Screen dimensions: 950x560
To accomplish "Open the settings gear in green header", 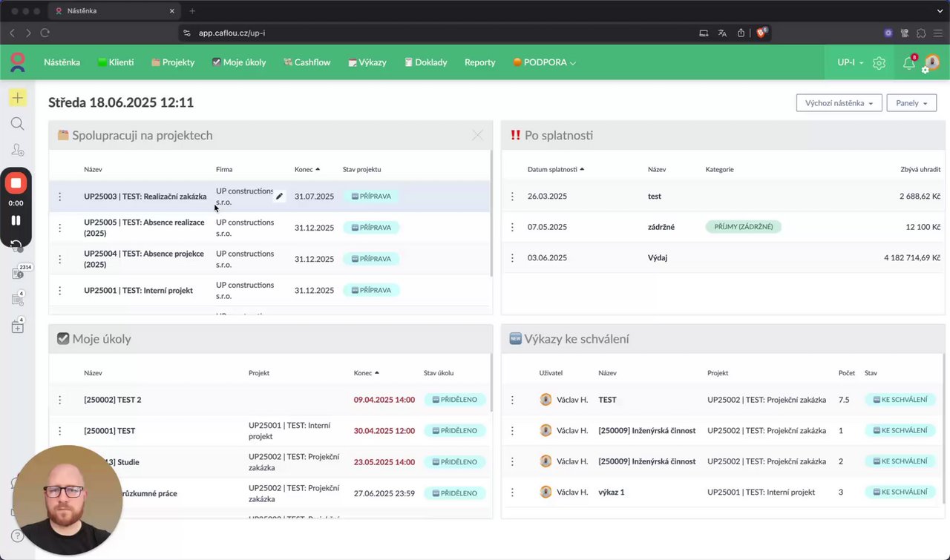I will point(879,63).
